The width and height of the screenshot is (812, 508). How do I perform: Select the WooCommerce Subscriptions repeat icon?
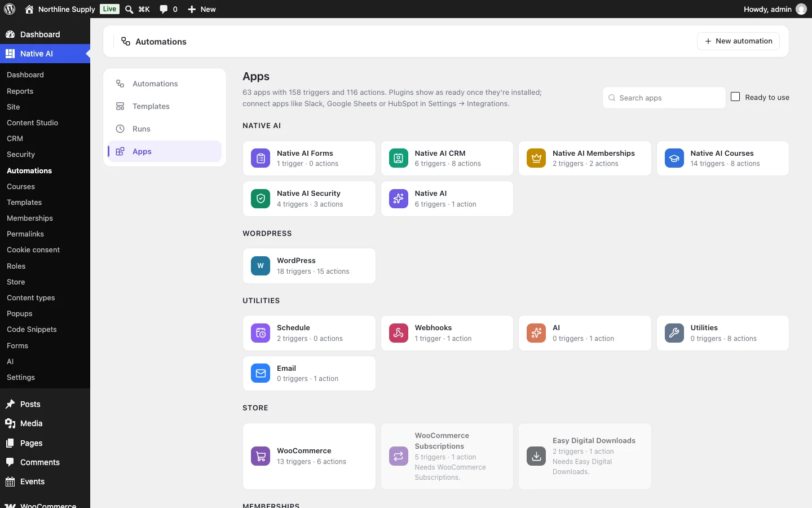tap(399, 456)
